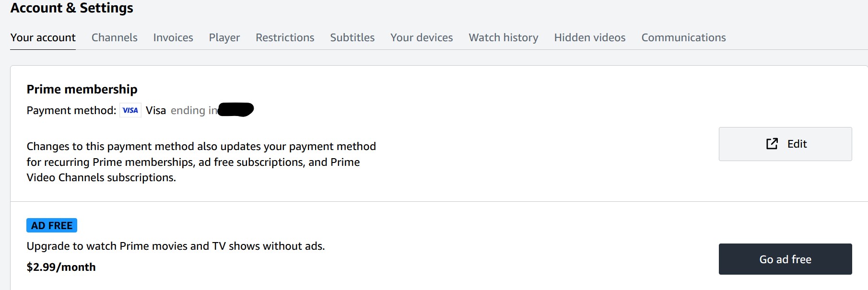Open the Invoices tab

[173, 37]
